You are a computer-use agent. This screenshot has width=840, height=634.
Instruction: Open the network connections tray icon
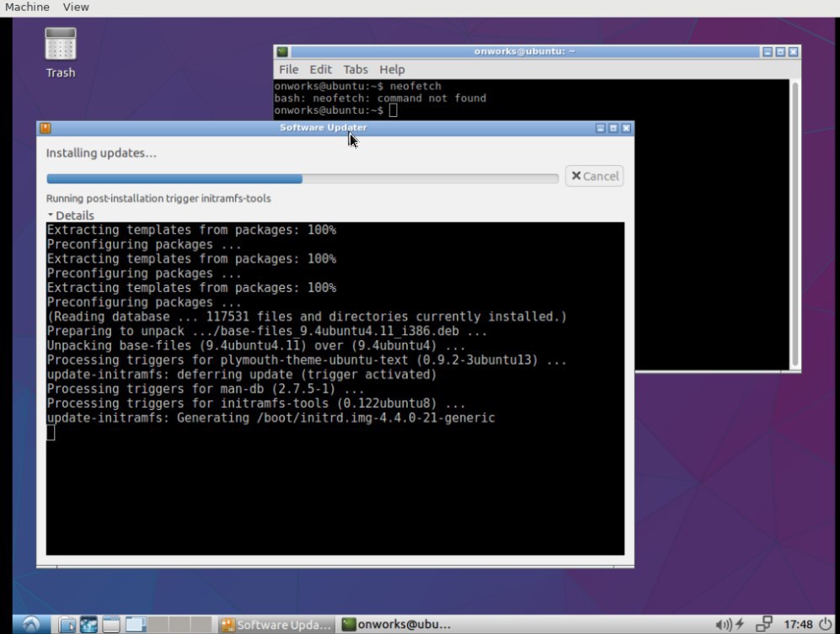pos(763,624)
